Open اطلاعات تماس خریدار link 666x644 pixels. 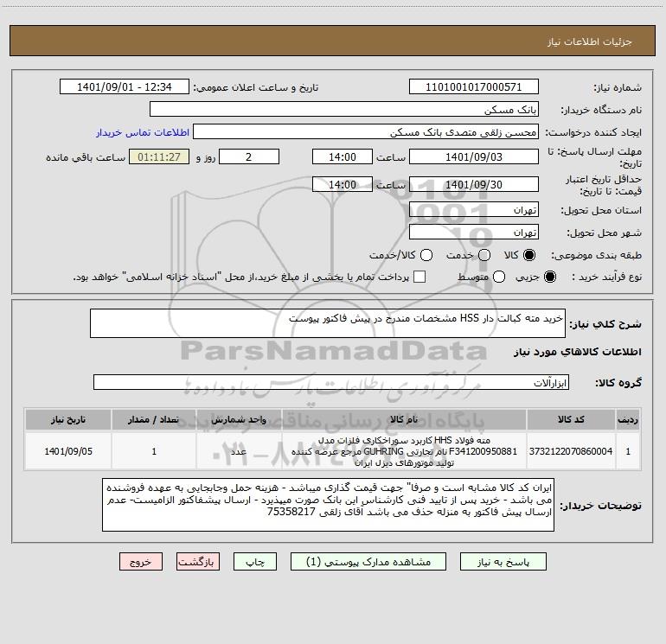pos(143,132)
